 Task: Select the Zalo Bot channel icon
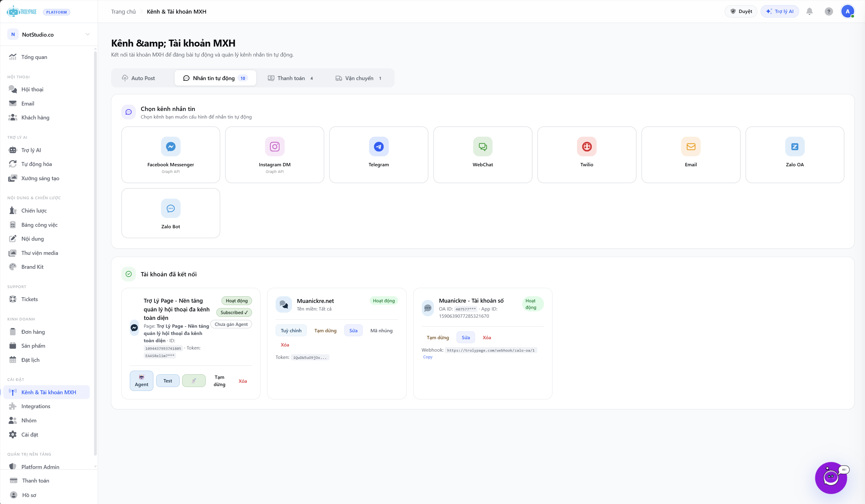pos(171,208)
